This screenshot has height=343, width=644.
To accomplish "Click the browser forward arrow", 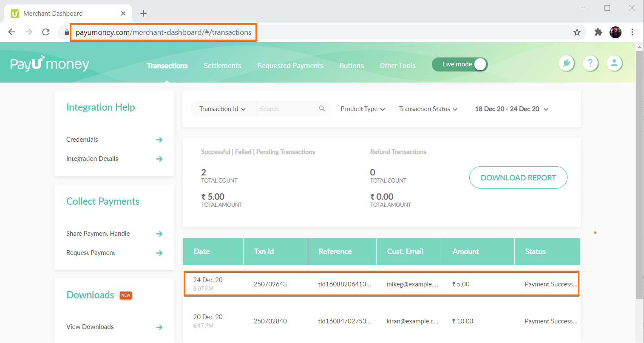I will [x=29, y=32].
